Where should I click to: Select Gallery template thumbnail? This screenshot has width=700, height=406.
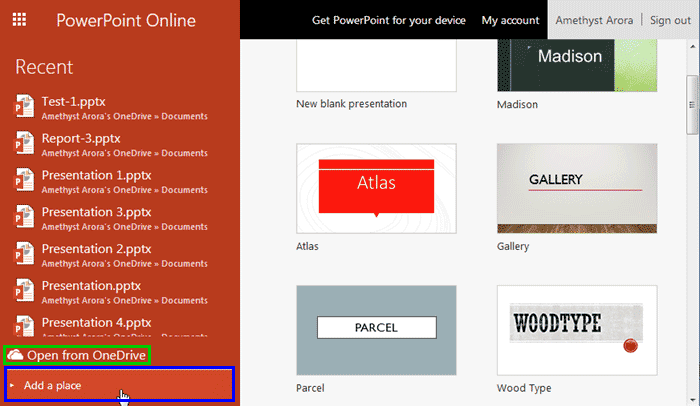(x=577, y=188)
